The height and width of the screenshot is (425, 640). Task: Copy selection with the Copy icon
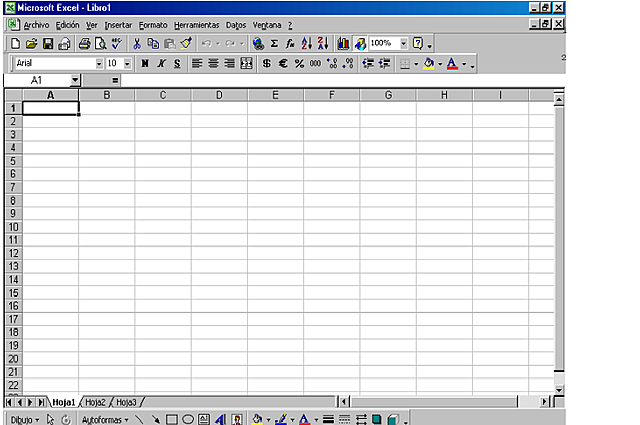(x=153, y=43)
